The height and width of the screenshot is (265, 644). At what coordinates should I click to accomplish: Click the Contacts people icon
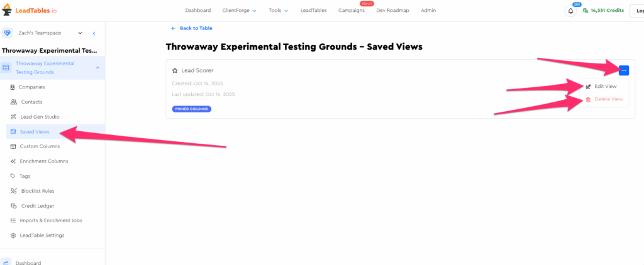[x=14, y=102]
